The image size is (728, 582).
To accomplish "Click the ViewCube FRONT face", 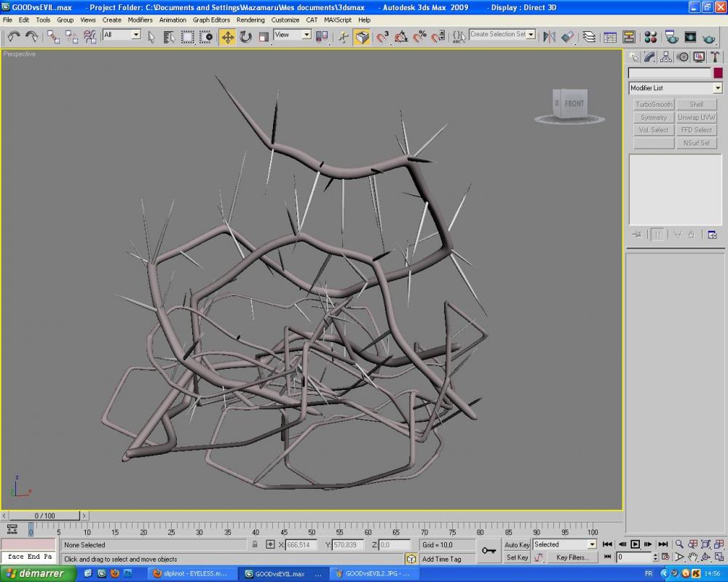I will (x=574, y=104).
